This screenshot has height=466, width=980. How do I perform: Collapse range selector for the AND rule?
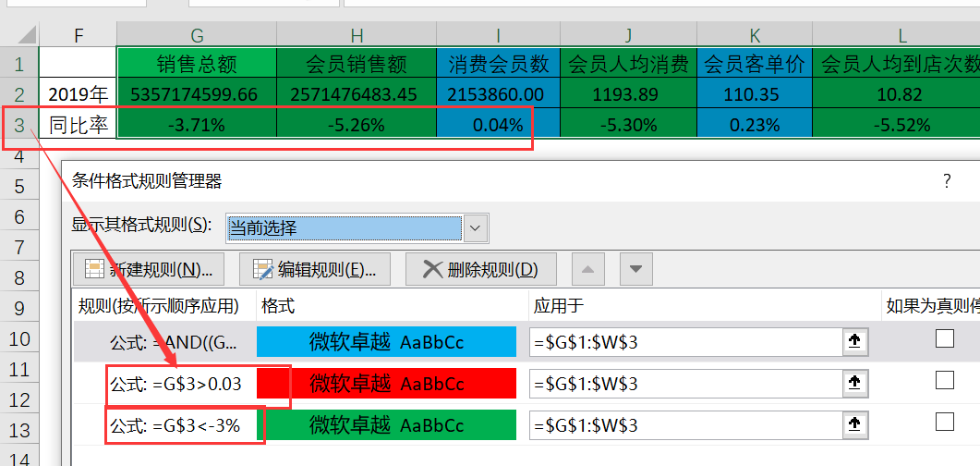(x=853, y=341)
